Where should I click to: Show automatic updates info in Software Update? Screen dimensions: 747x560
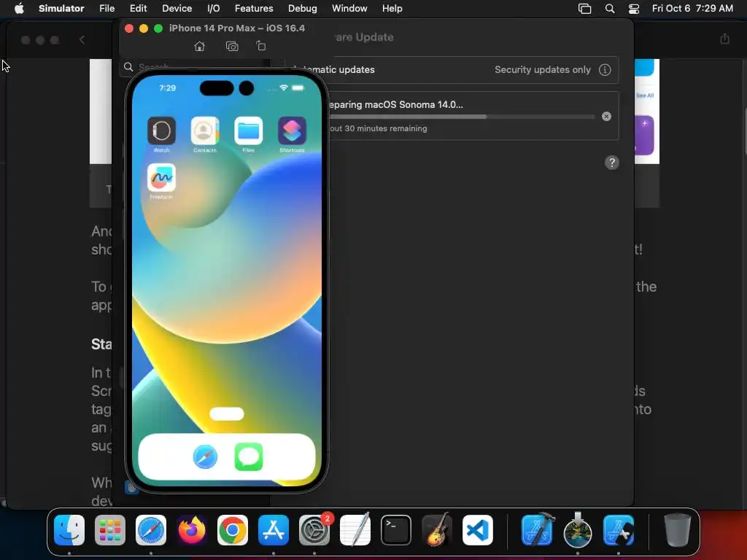click(605, 70)
